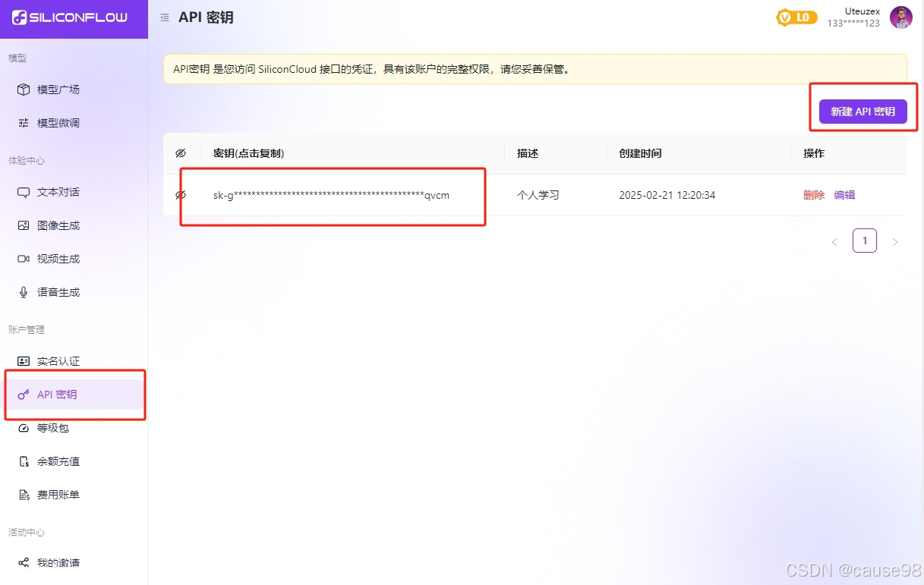The height and width of the screenshot is (585, 924).
Task: Click 新建 API 密钥 button
Action: [x=863, y=112]
